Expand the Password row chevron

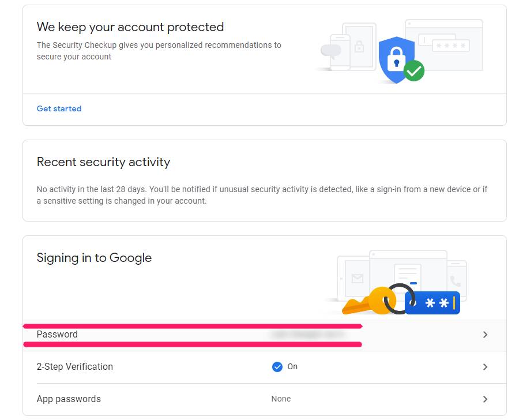click(x=485, y=335)
